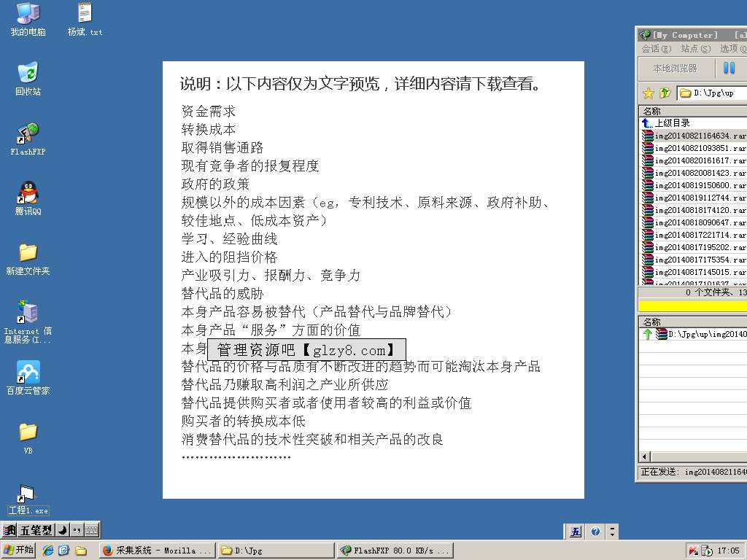The width and height of the screenshot is (747, 560).
Task: Click the queue horizontal scrollbar left arrow
Action: [645, 456]
